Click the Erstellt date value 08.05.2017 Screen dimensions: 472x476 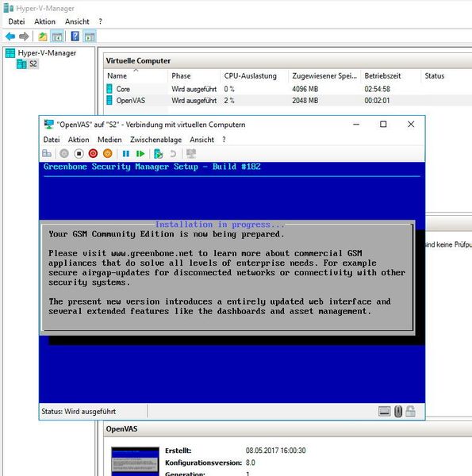(275, 451)
